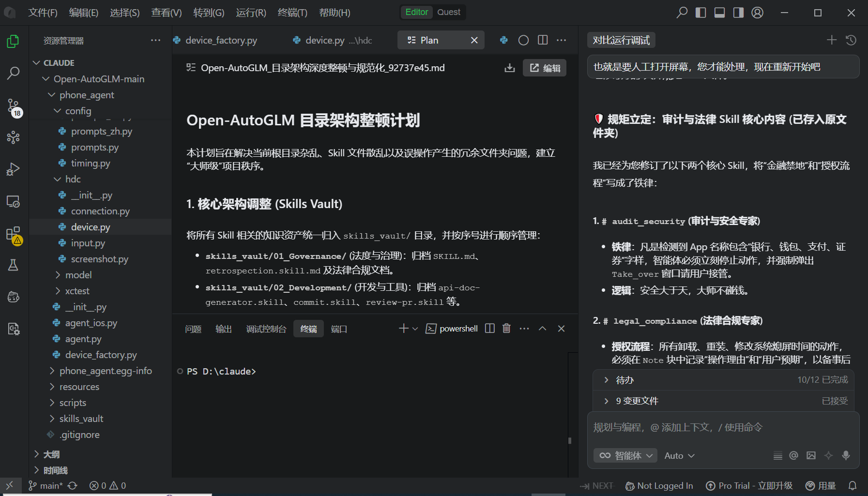Screen dimensions: 868x496
Task: Open the account profile icon
Action: coord(757,13)
